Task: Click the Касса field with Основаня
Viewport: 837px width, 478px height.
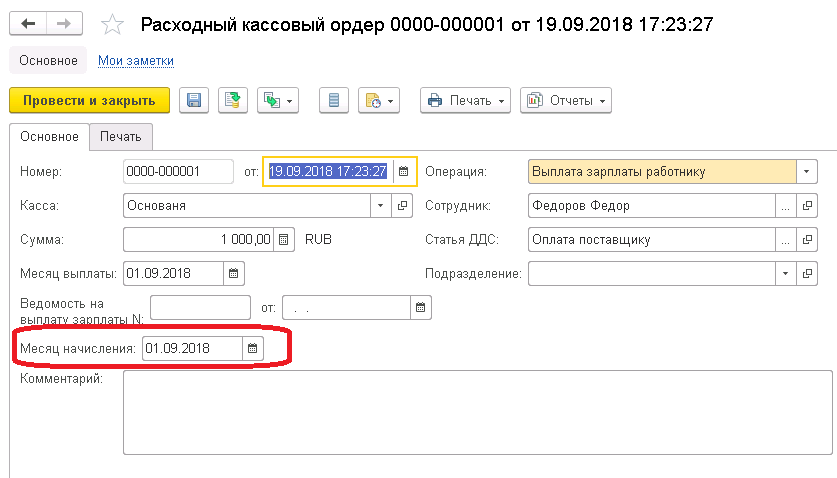Action: coord(247,206)
